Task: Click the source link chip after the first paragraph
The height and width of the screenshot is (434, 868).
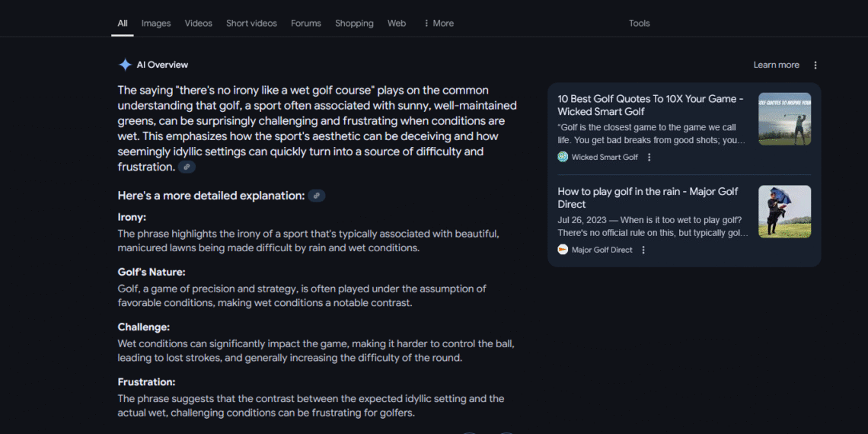Action: tap(187, 167)
